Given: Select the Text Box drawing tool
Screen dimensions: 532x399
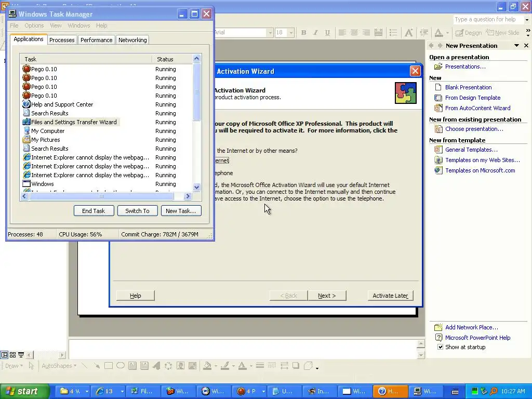Looking at the screenshot, I should click(132, 366).
